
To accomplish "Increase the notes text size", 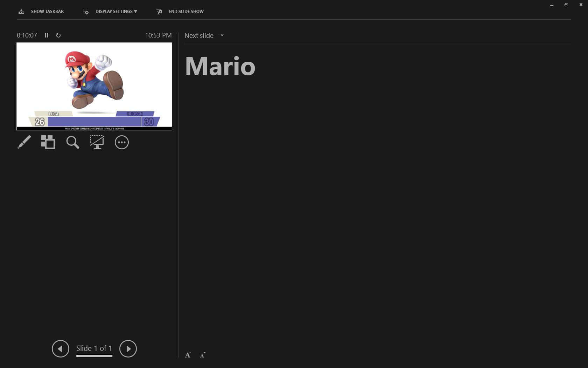I will pos(188,355).
